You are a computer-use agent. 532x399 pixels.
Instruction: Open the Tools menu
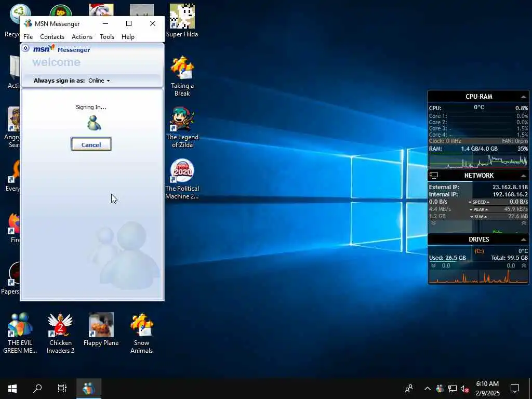pyautogui.click(x=107, y=37)
